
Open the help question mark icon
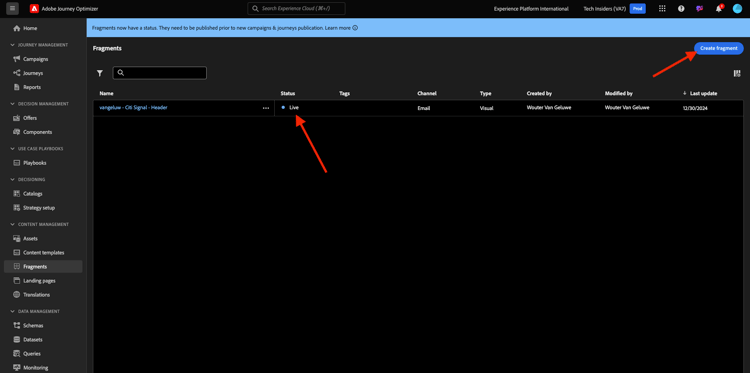(x=681, y=9)
